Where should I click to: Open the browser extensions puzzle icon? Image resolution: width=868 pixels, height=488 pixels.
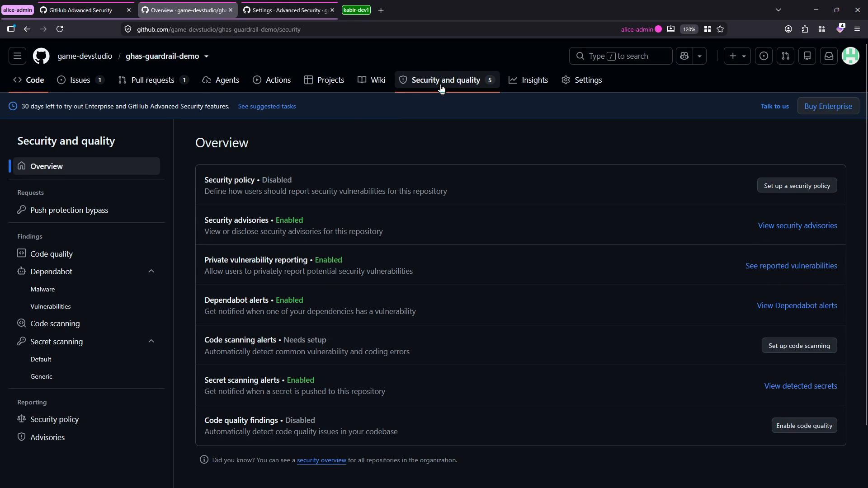pyautogui.click(x=805, y=29)
